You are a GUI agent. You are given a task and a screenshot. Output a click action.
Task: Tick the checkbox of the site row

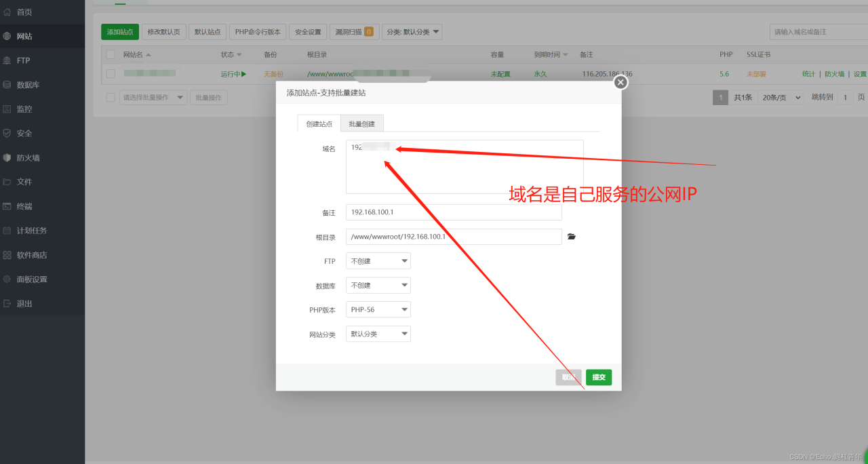pos(111,74)
